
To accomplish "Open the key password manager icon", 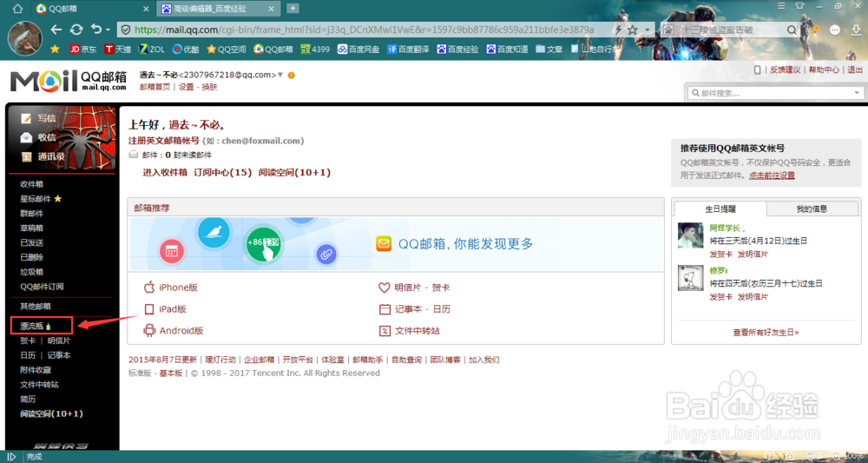I will click(x=814, y=29).
